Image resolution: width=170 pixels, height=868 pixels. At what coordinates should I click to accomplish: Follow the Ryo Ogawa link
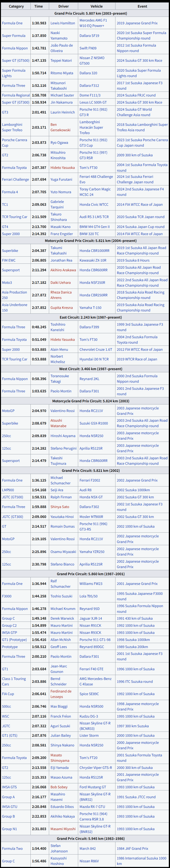click(x=59, y=143)
